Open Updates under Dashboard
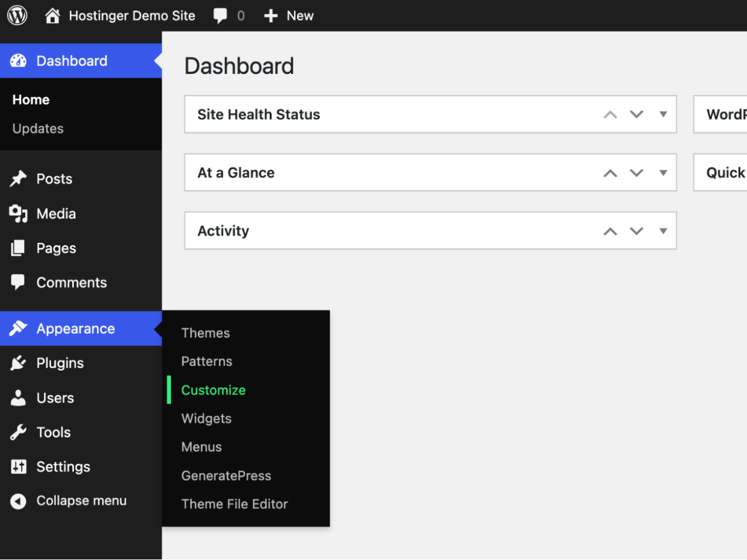 pyautogui.click(x=37, y=128)
